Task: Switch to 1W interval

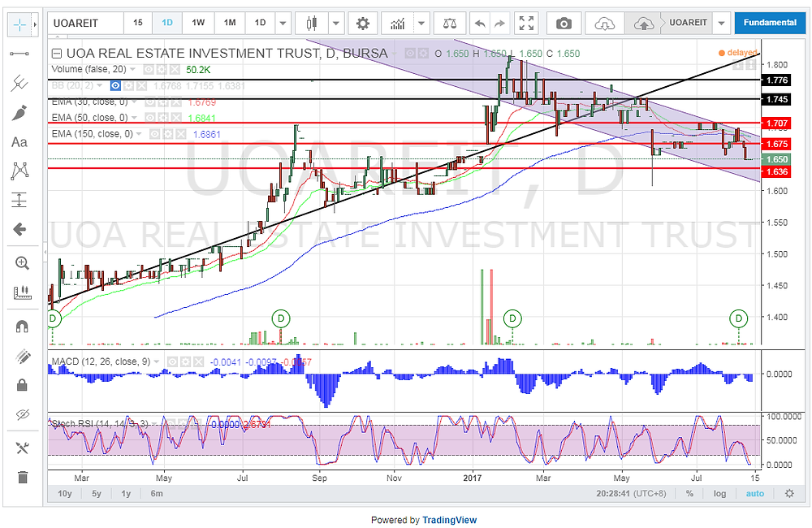Action: (198, 23)
